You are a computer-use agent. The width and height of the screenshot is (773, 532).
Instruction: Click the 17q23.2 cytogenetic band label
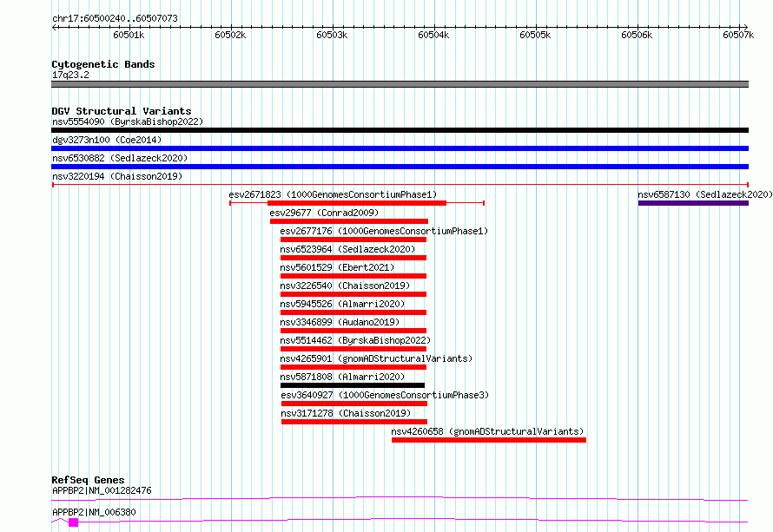[71, 75]
